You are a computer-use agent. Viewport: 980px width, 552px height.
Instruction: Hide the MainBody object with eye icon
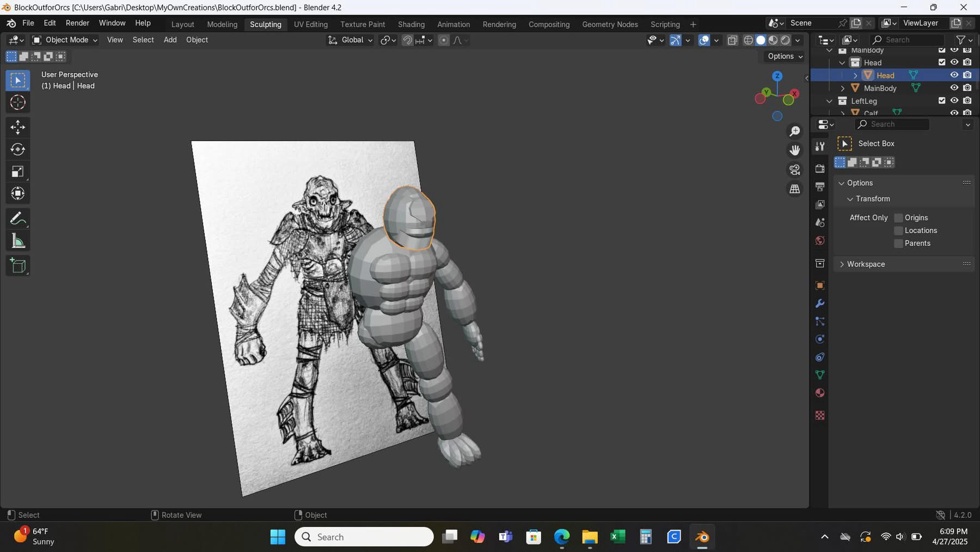954,88
